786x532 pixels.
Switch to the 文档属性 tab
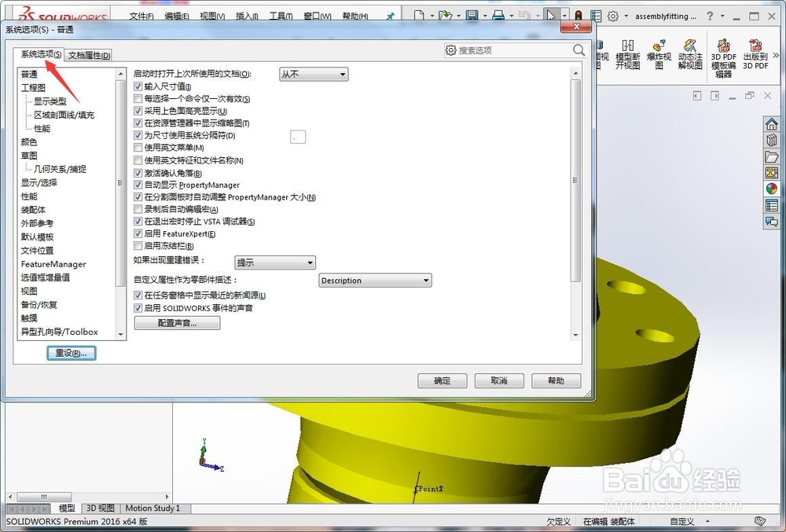pyautogui.click(x=89, y=55)
